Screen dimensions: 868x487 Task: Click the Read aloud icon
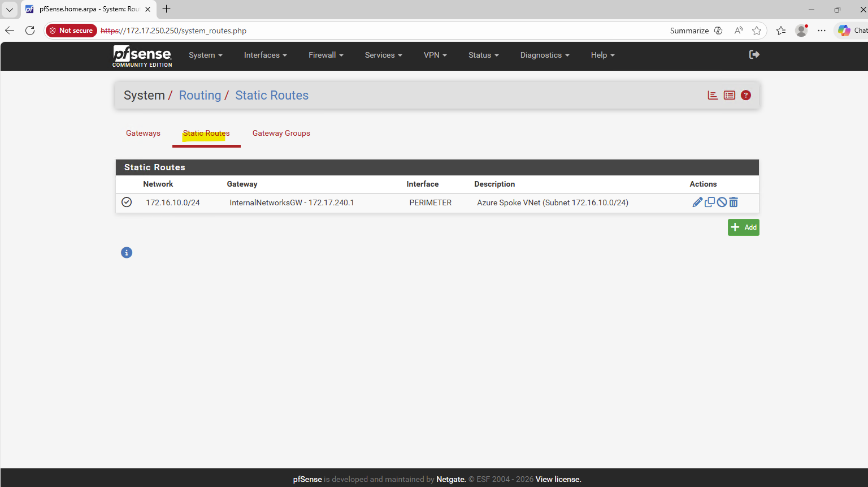pos(739,31)
